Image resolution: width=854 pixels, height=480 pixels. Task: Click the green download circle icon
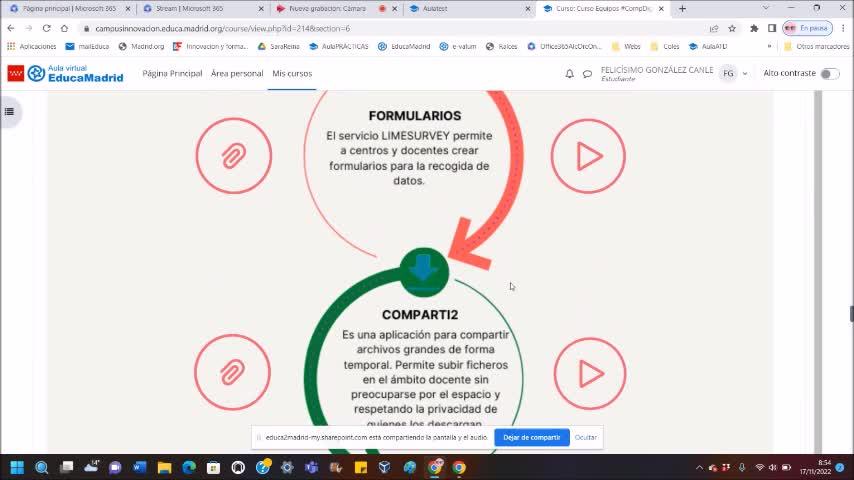[x=424, y=272]
